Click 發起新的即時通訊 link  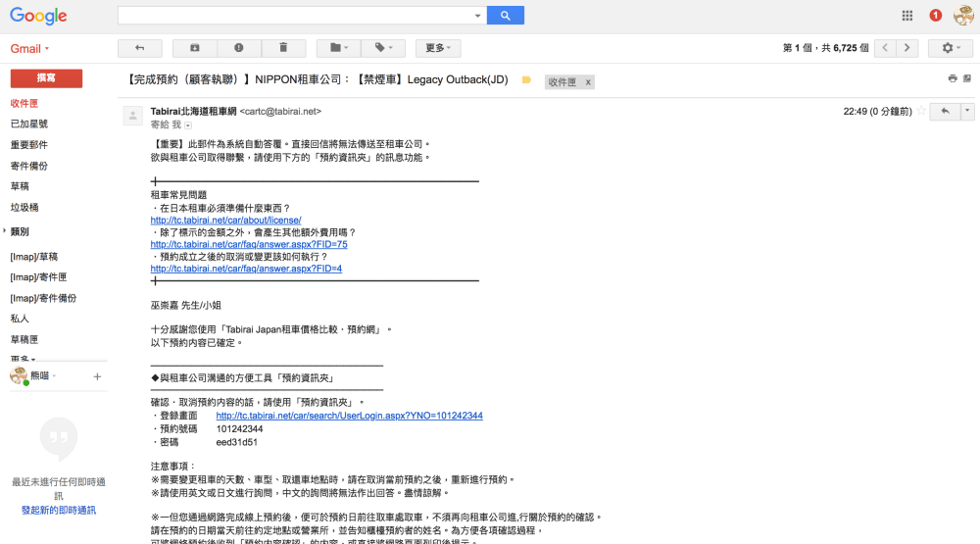point(59,511)
